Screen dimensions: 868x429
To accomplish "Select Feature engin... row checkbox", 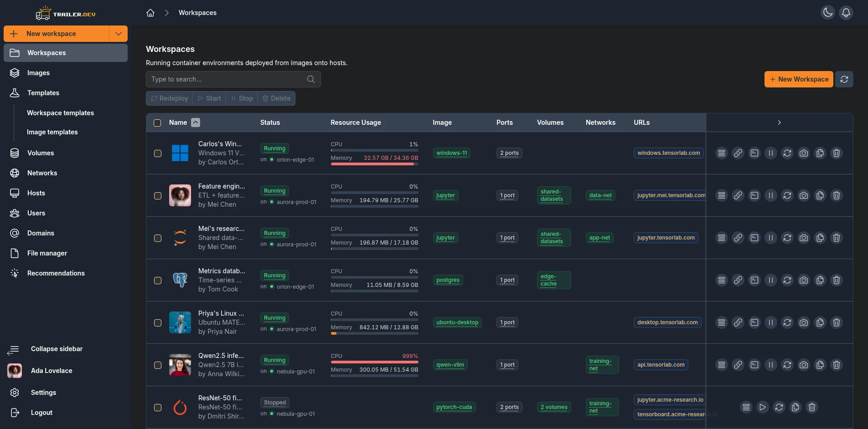I will coord(158,196).
